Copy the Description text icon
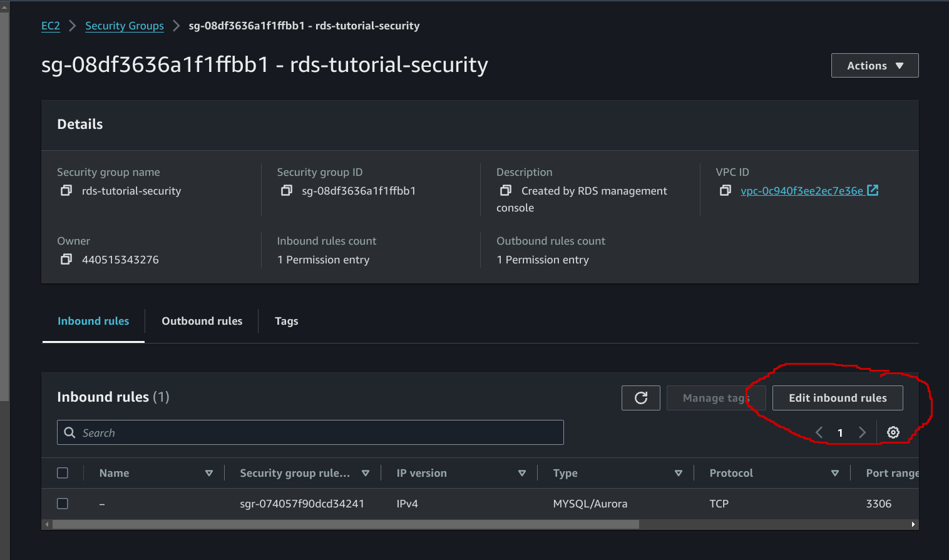This screenshot has height=560, width=949. (x=506, y=190)
